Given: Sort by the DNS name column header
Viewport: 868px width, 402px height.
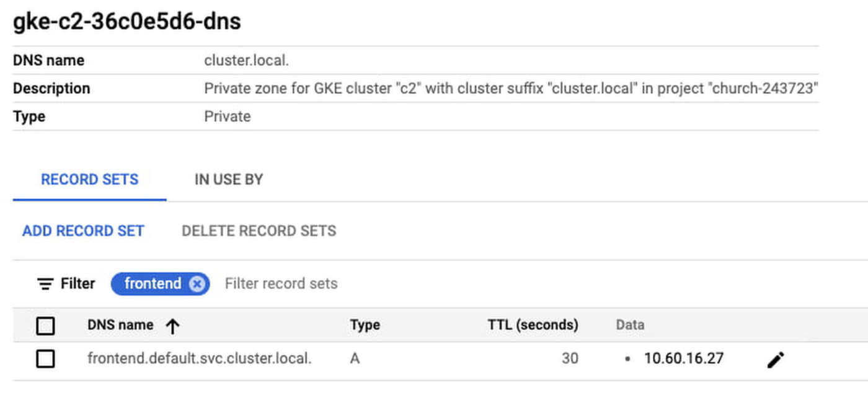Looking at the screenshot, I should [x=120, y=325].
